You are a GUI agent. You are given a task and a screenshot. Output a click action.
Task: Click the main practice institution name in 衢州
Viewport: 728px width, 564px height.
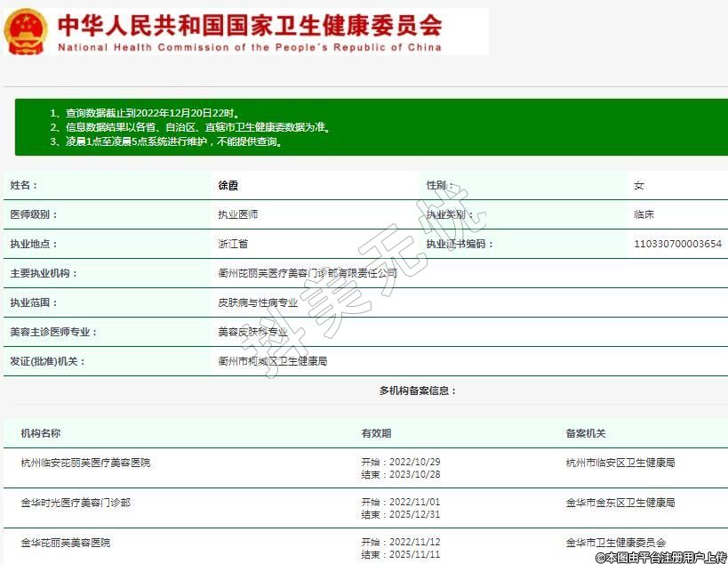point(308,273)
